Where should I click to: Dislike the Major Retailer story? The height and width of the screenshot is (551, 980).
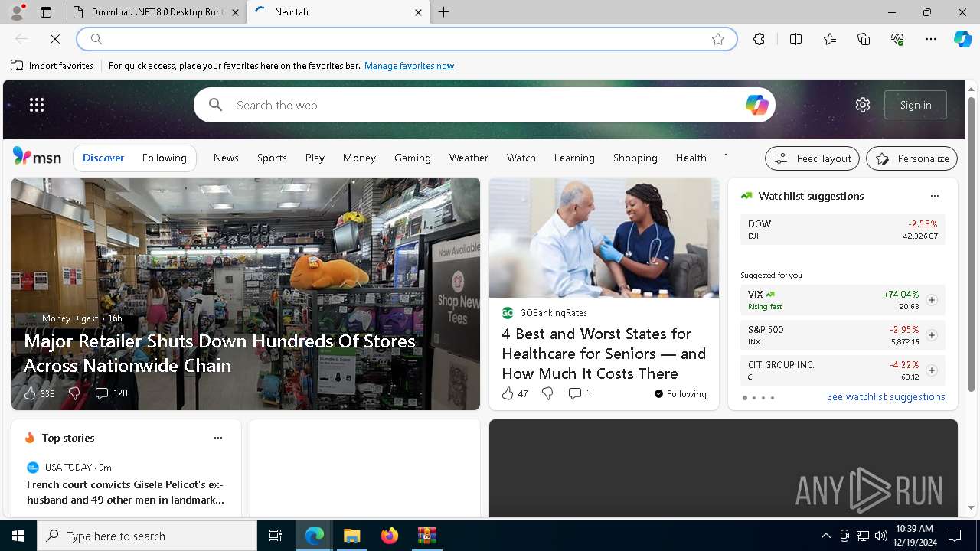(74, 393)
